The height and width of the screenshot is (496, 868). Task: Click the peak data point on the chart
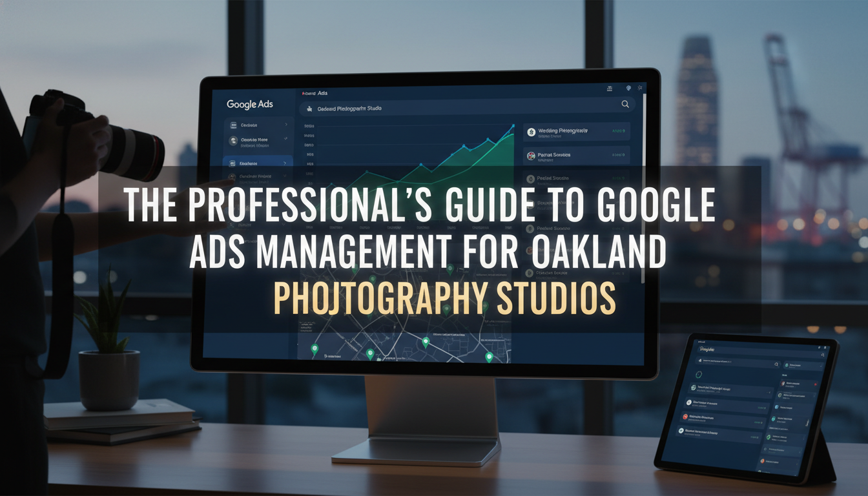point(513,125)
